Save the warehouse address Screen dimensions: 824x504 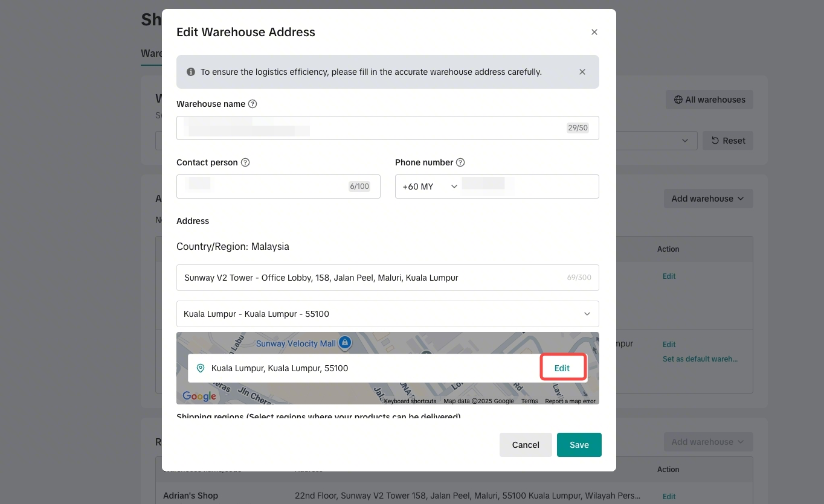coord(579,445)
